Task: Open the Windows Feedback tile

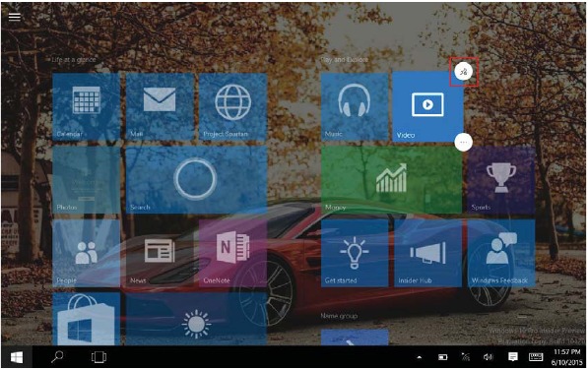Action: click(501, 253)
